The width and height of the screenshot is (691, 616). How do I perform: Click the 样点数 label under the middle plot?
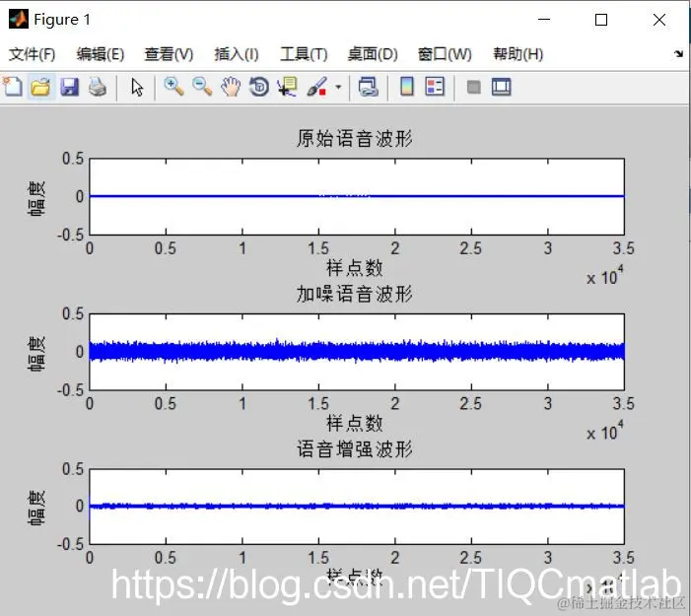354,423
